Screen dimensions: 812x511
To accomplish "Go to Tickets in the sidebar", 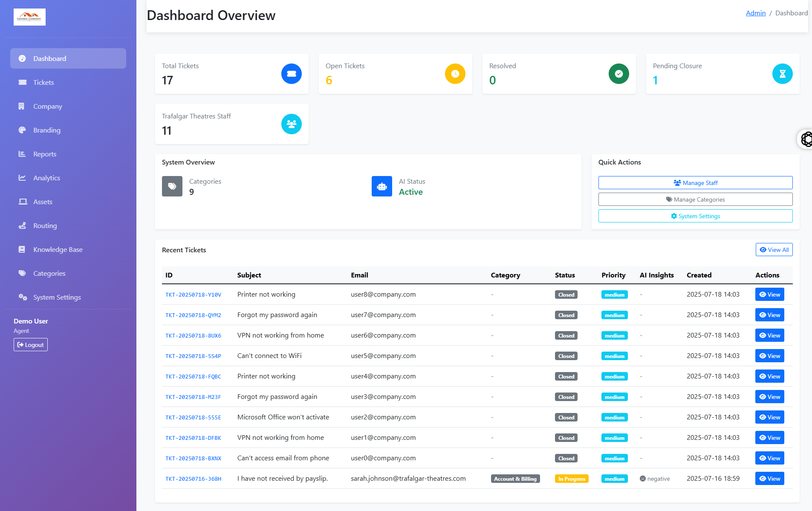I will click(68, 82).
